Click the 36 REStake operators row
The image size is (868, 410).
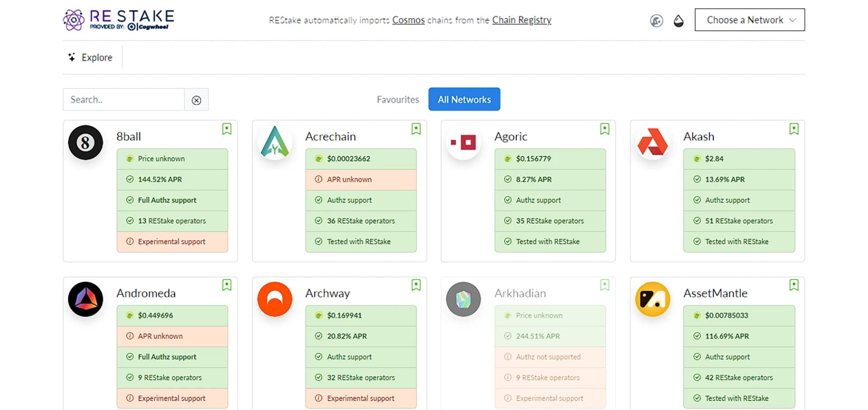pyautogui.click(x=361, y=221)
